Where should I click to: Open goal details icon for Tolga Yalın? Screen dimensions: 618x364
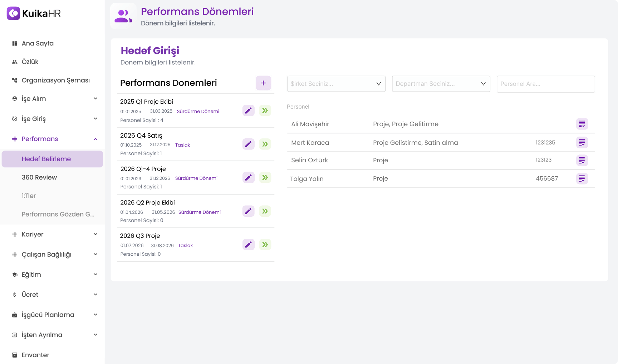(x=582, y=178)
